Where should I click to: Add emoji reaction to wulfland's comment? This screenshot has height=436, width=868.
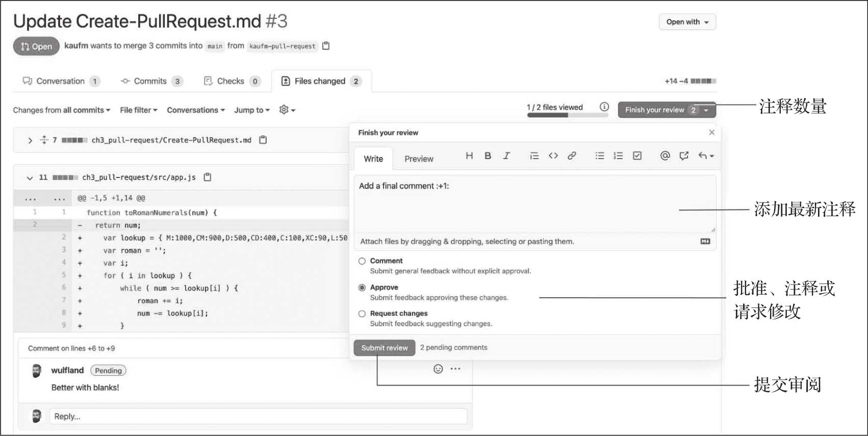pos(438,369)
